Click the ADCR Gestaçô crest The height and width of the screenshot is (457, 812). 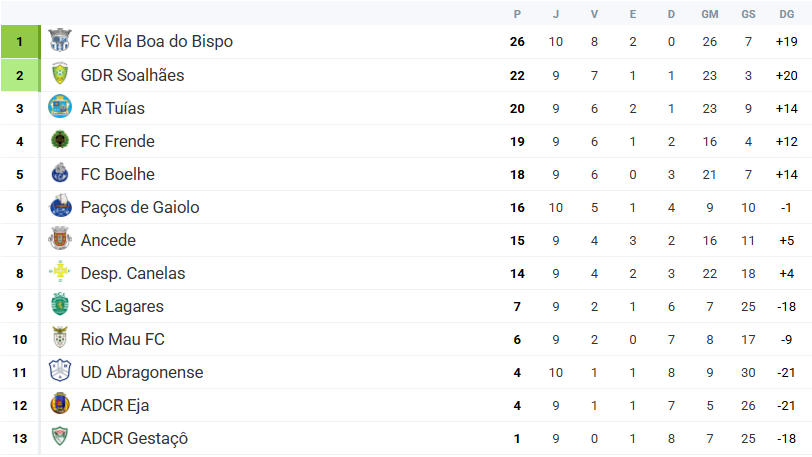click(x=60, y=438)
